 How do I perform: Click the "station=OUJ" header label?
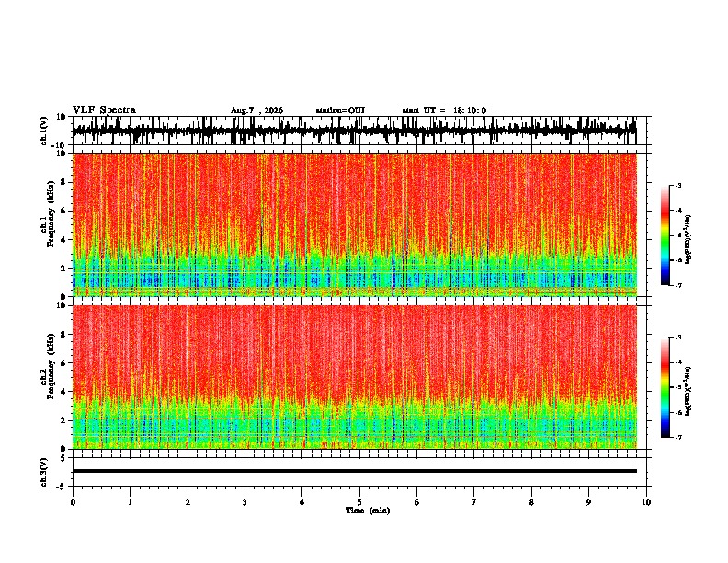click(x=340, y=110)
